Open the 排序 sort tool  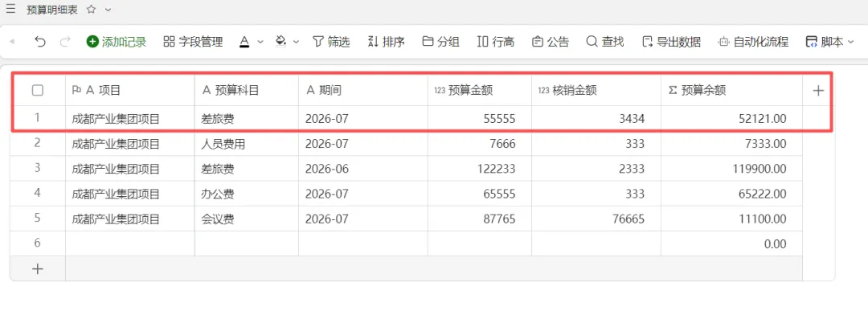pyautogui.click(x=386, y=42)
